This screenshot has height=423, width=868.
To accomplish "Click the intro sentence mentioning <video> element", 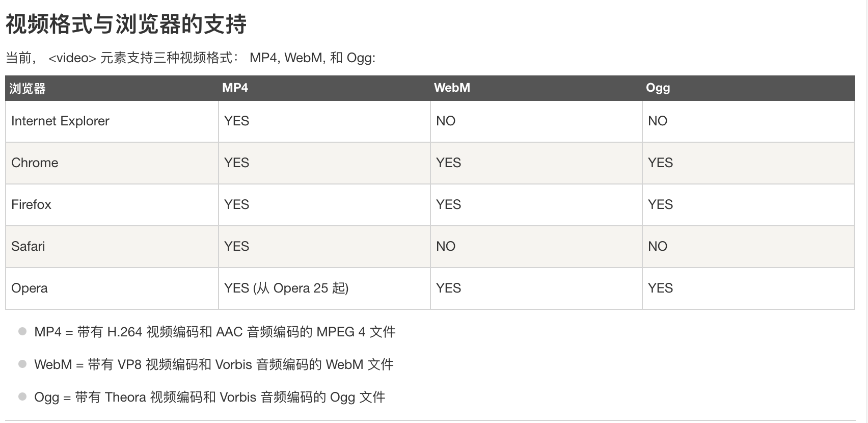I will 190,58.
